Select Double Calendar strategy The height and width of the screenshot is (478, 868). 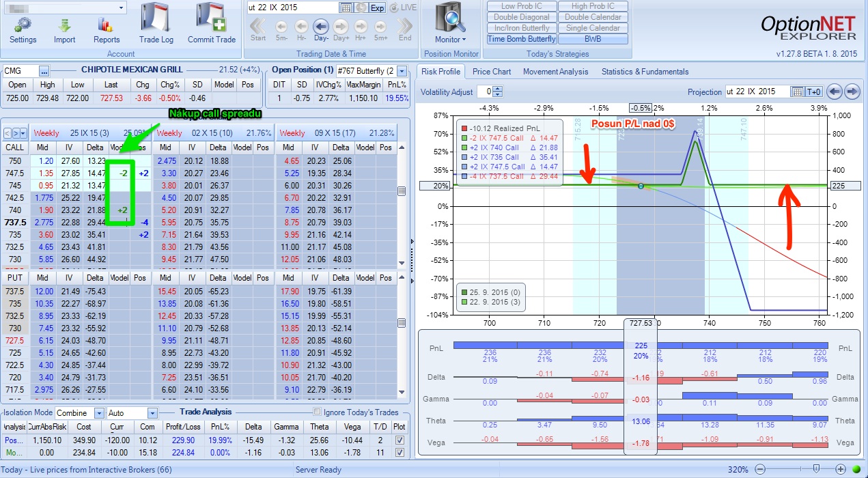pos(593,17)
